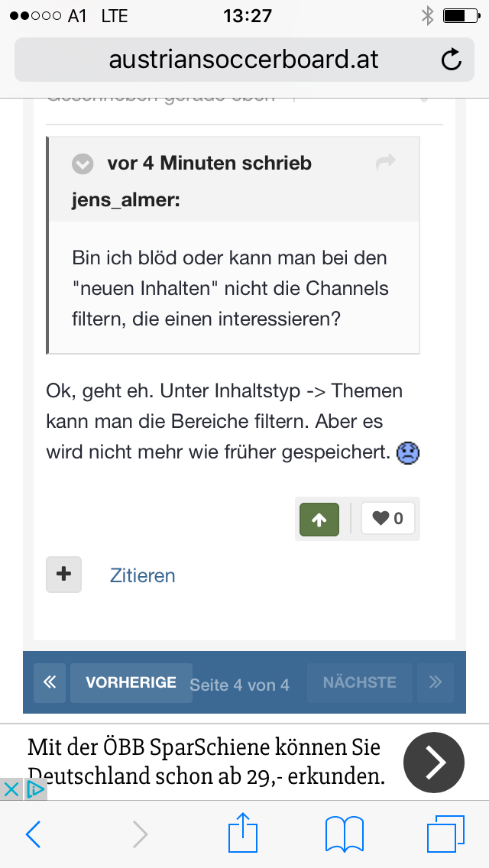Go to first page with double chevron
Screen dimensions: 489x868
tap(49, 682)
